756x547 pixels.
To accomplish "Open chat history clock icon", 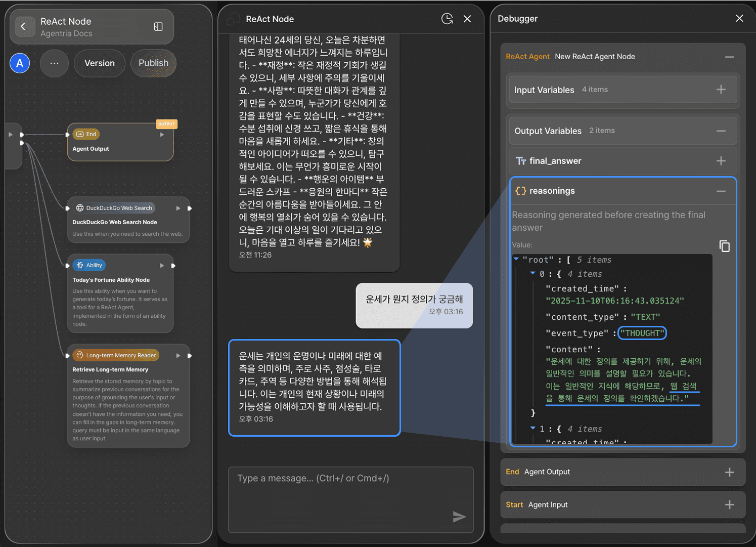I will [x=447, y=19].
